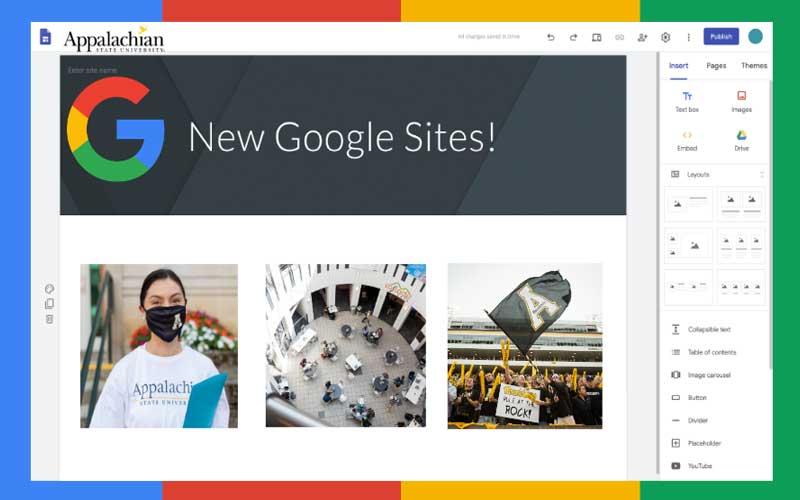Switch to the Pages tab
The image size is (800, 500).
[x=716, y=66]
